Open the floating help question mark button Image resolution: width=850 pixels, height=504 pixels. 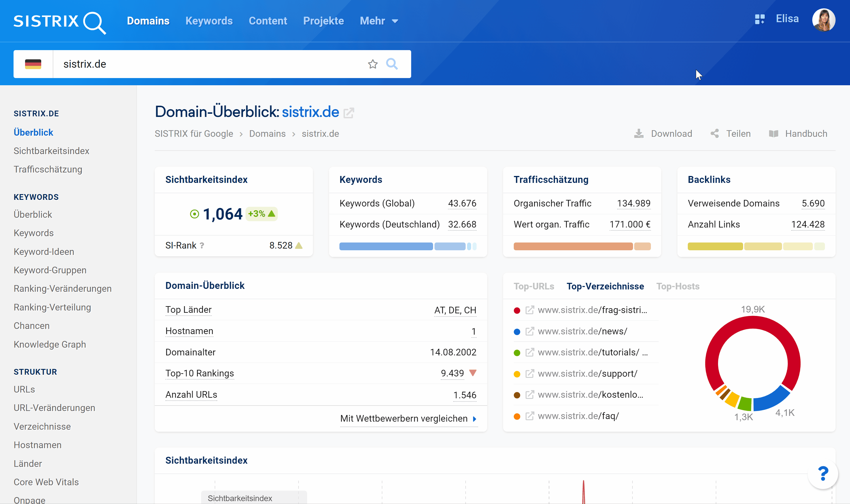click(822, 473)
